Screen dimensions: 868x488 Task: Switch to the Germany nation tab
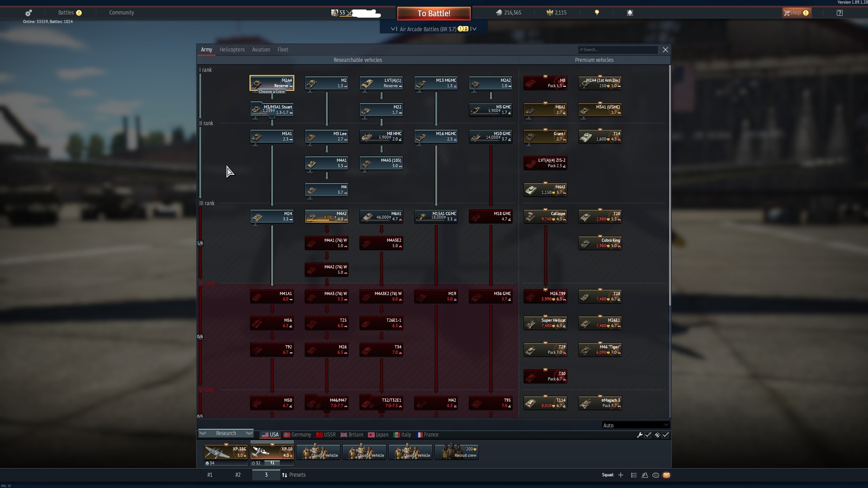click(297, 435)
